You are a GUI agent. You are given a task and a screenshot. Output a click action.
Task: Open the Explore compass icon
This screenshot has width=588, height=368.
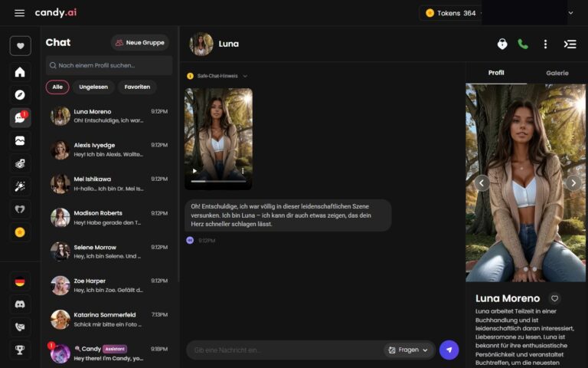pos(20,94)
